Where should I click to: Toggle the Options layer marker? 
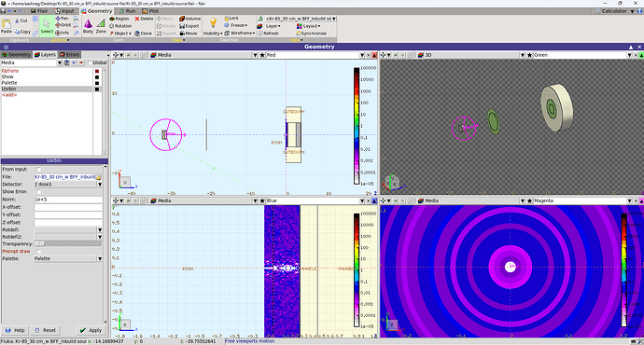coord(97,71)
